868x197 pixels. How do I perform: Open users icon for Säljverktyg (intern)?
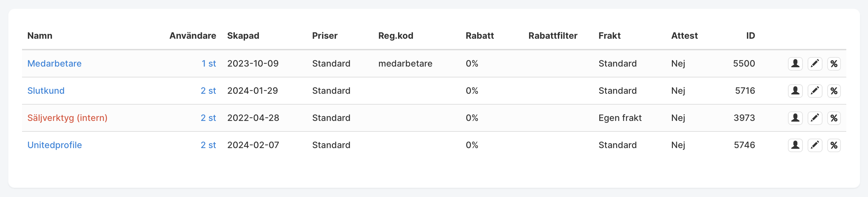(x=795, y=118)
